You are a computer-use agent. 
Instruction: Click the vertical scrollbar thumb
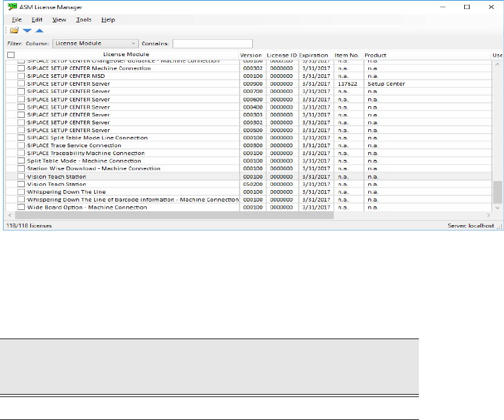497,192
